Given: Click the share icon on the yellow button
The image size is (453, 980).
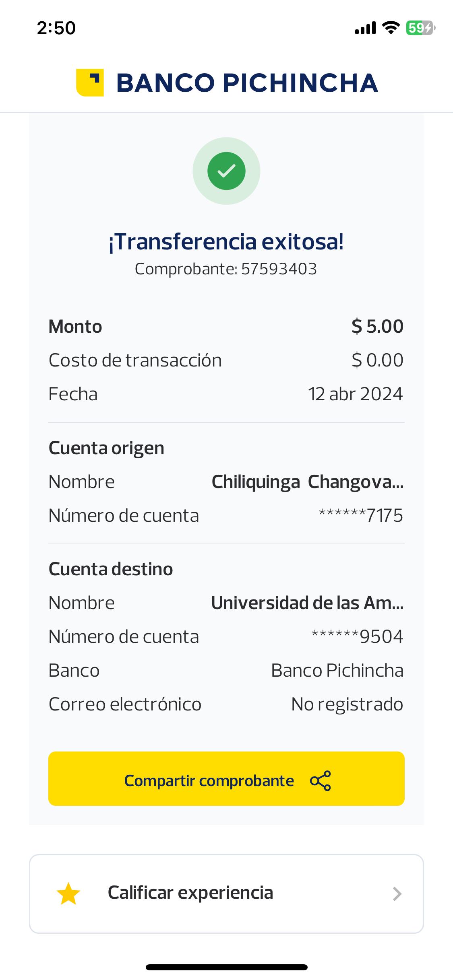Looking at the screenshot, I should (x=321, y=781).
